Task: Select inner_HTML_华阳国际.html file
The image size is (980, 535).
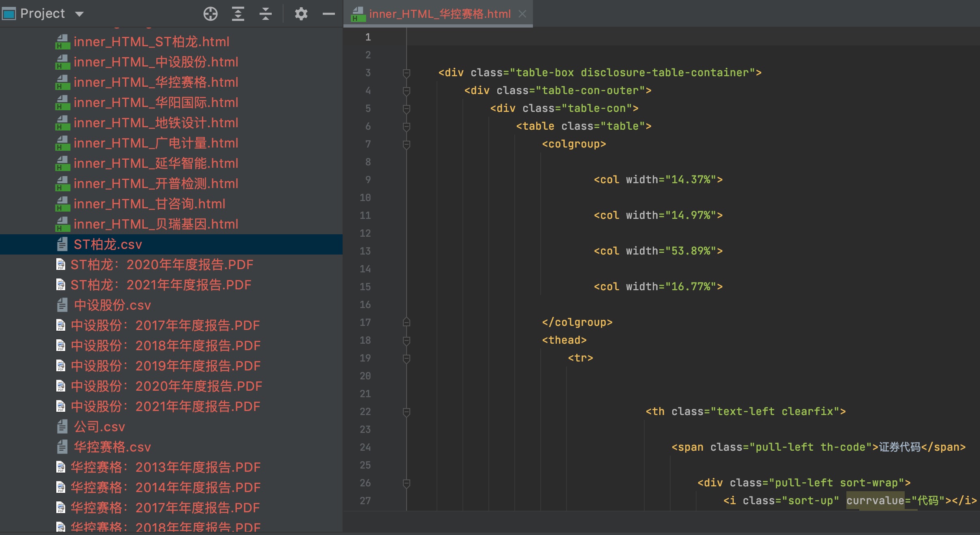Action: click(156, 103)
